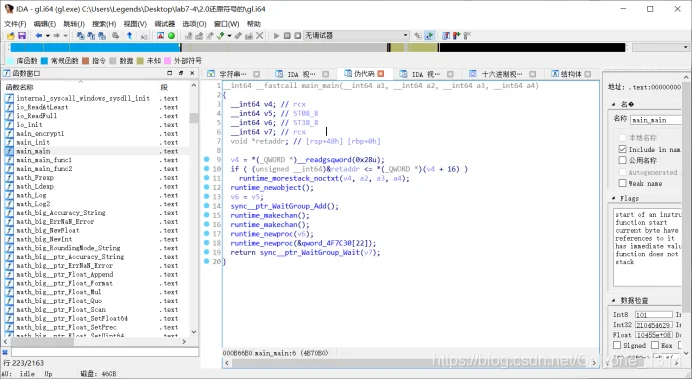Click runtime_newobject call in pseudocode
The width and height of the screenshot is (692, 379).
pos(272,188)
